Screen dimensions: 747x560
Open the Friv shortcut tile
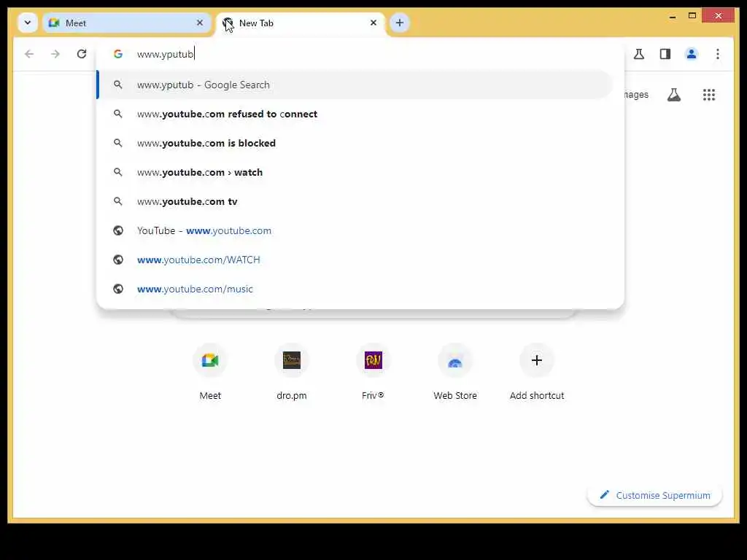tap(373, 372)
